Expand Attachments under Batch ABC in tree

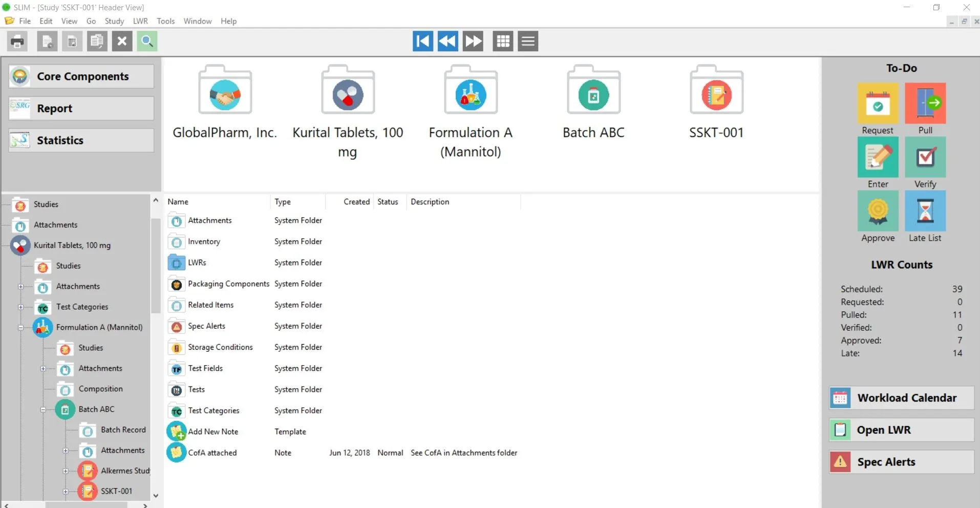click(x=66, y=451)
